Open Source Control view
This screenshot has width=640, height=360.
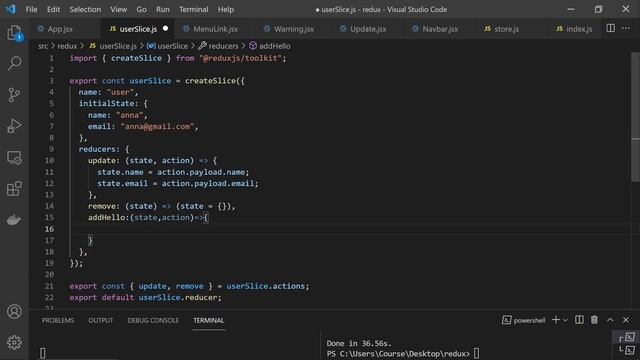(14, 95)
